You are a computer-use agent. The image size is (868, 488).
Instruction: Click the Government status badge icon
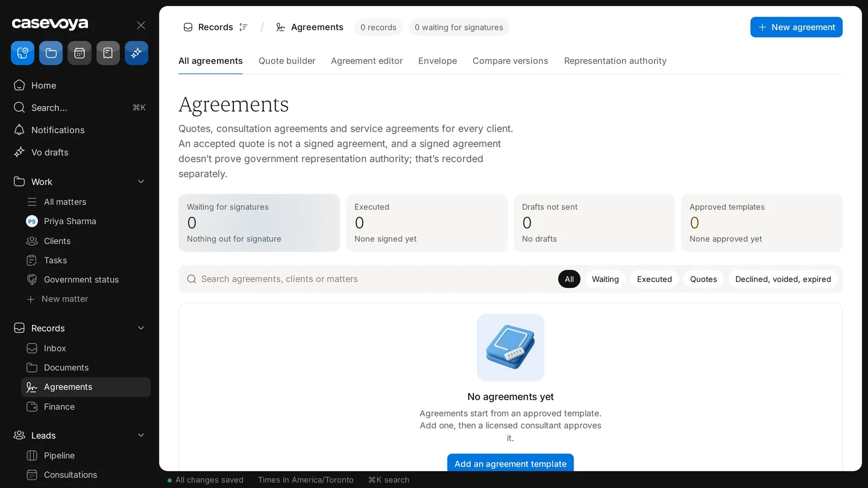[32, 279]
